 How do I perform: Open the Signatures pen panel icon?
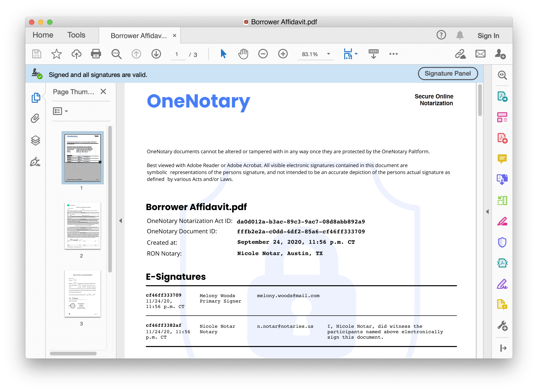35,162
